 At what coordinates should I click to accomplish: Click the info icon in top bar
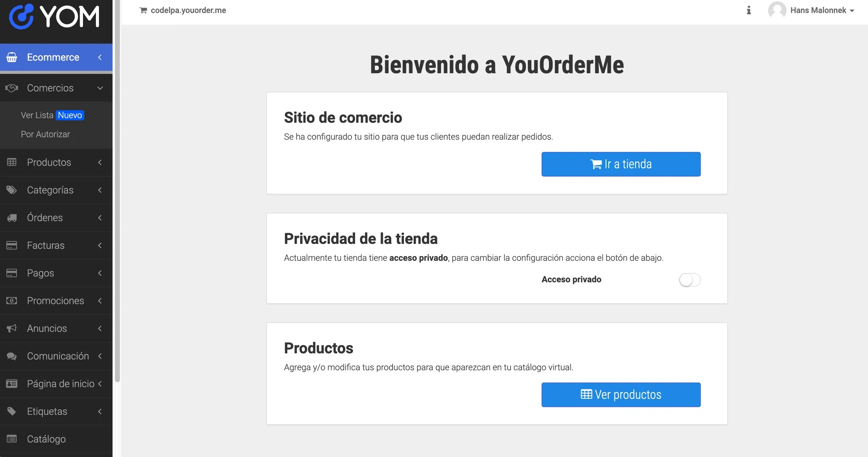[x=749, y=10]
